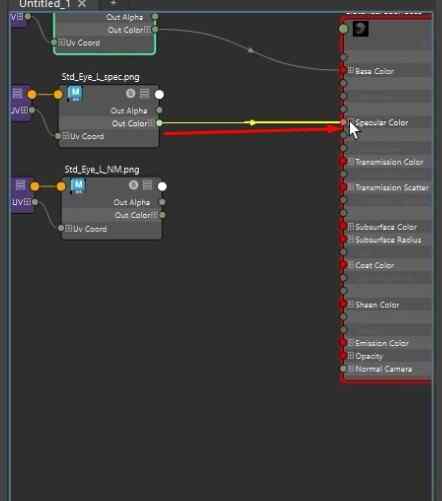Viewport: 442px width, 501px height.
Task: Click round gray button on Std_Eye_L_NM.png node
Action: click(x=134, y=185)
